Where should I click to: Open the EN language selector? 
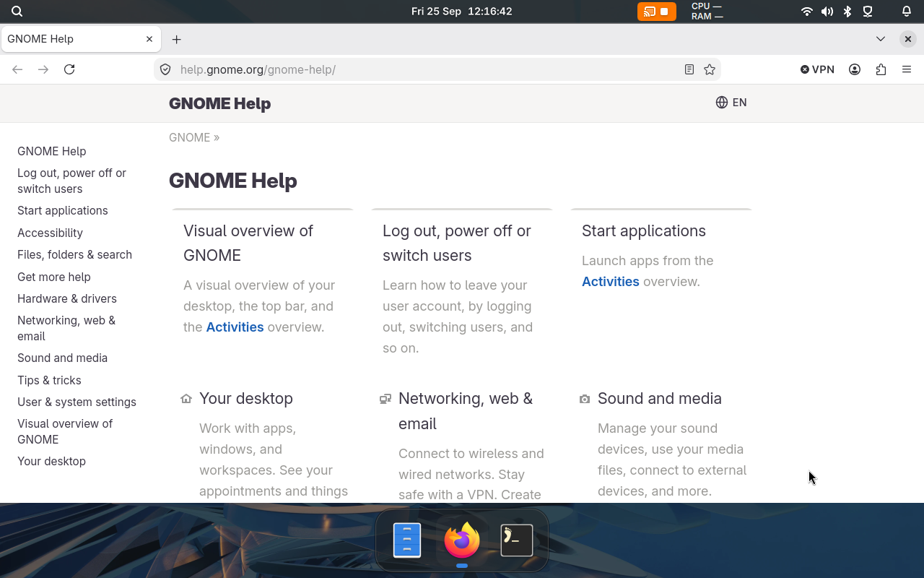pos(731,103)
